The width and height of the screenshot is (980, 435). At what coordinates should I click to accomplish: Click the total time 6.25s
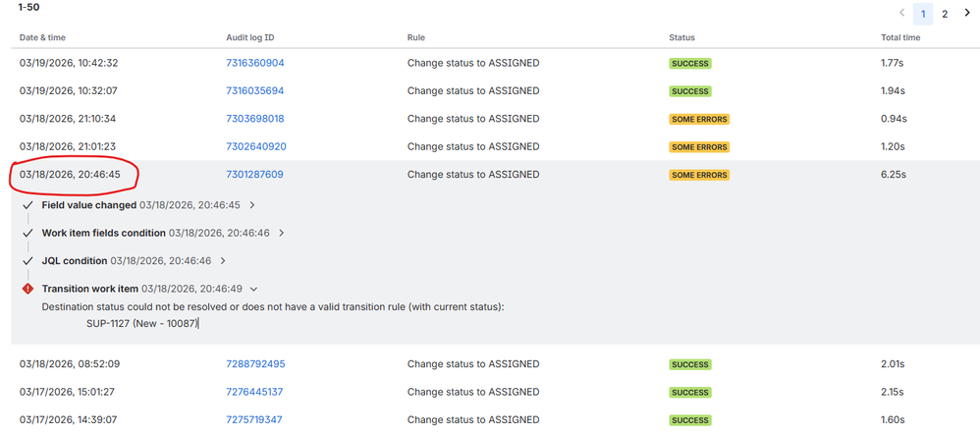(x=894, y=175)
